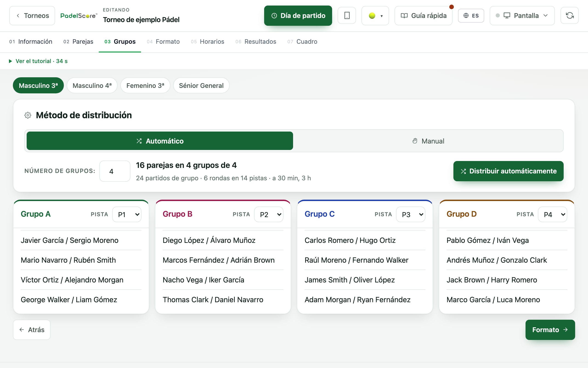Select the Sénior General category
This screenshot has width=588, height=368.
(201, 85)
